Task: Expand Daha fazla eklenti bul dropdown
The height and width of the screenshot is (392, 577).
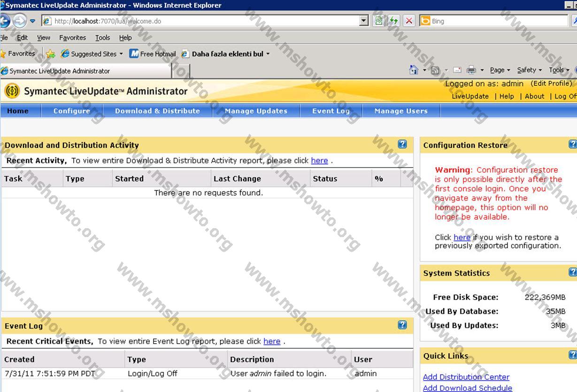Action: (x=268, y=54)
